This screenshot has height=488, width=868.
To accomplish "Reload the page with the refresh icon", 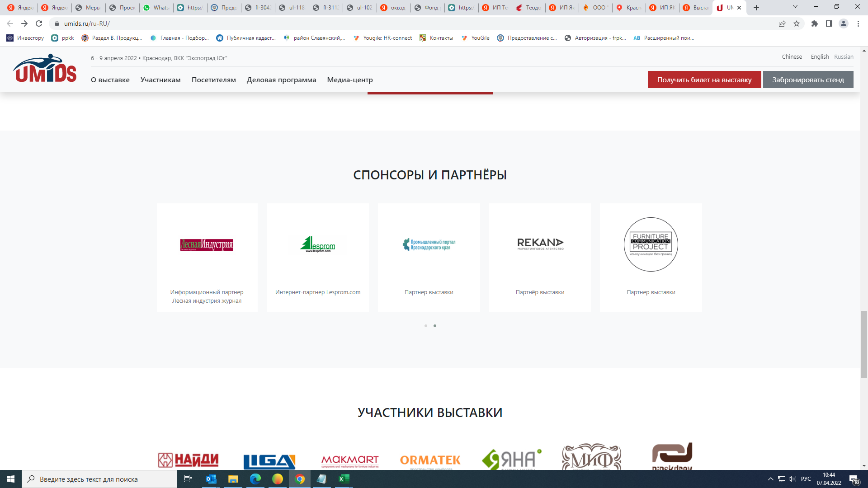I will tap(39, 23).
